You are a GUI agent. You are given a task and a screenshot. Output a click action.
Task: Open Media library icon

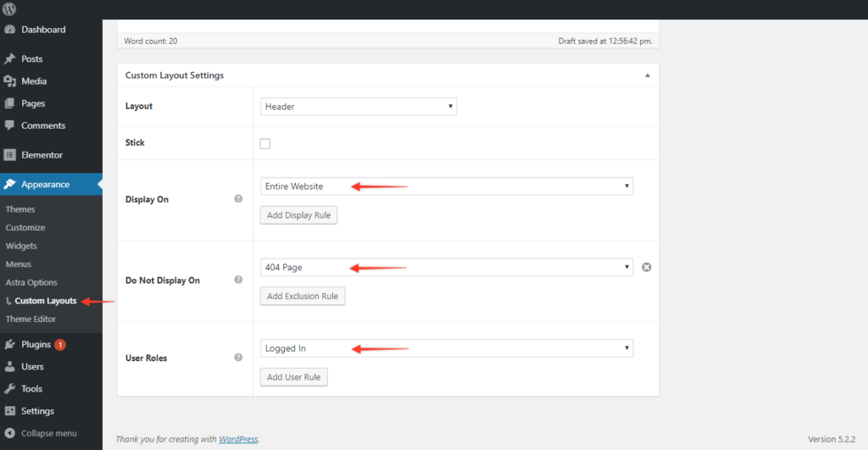coord(10,81)
